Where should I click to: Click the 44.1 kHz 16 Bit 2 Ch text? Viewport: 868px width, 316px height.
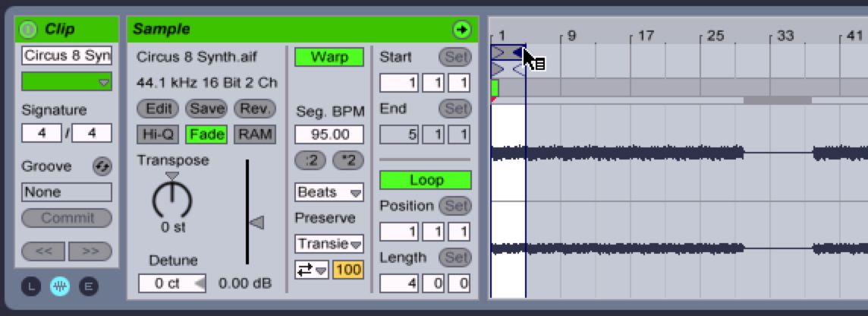(207, 83)
